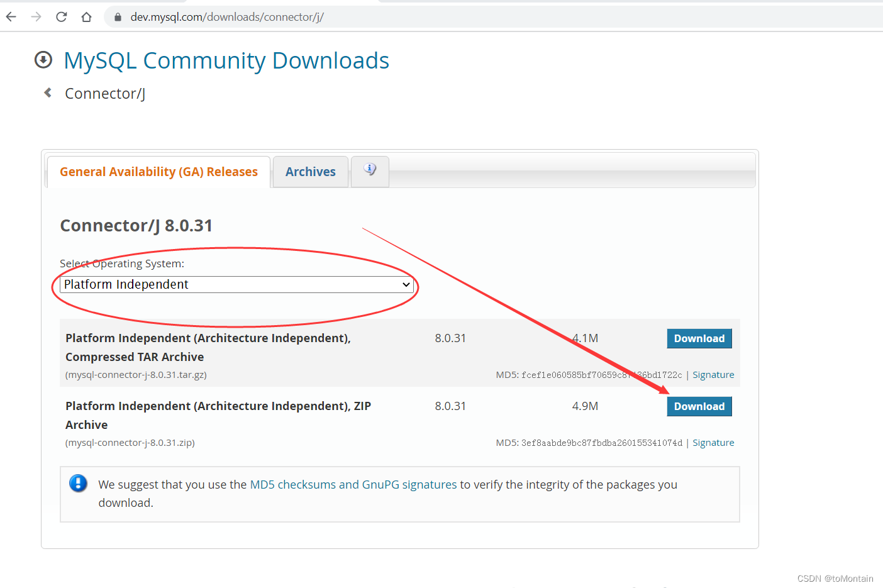The width and height of the screenshot is (883, 588).
Task: Open the Select Operating System dropdown
Action: [236, 284]
